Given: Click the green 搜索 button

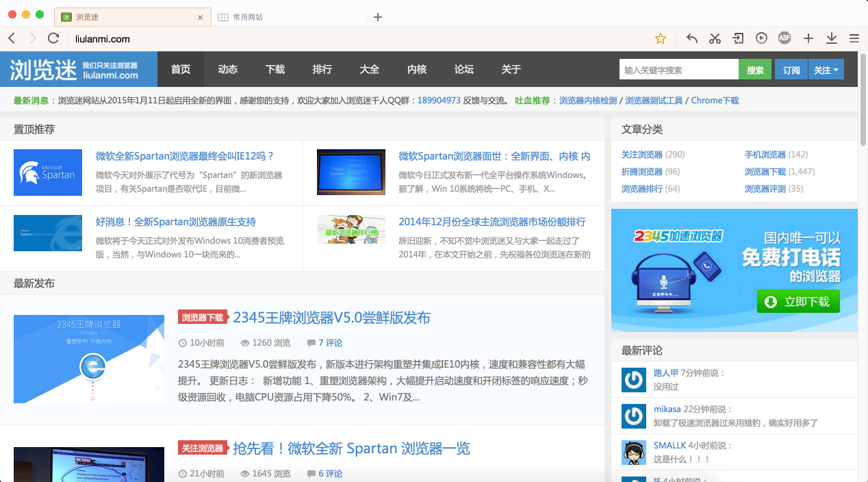Looking at the screenshot, I should [x=755, y=70].
